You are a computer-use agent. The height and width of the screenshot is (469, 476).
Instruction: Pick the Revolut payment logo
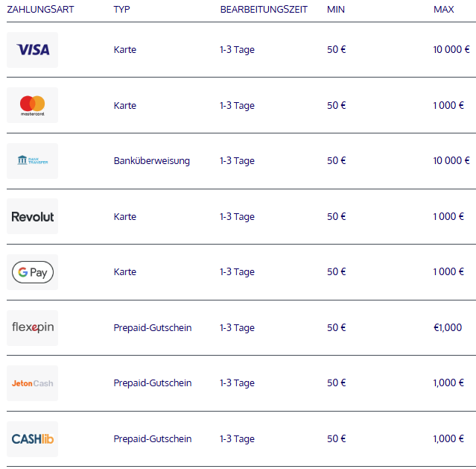[33, 216]
